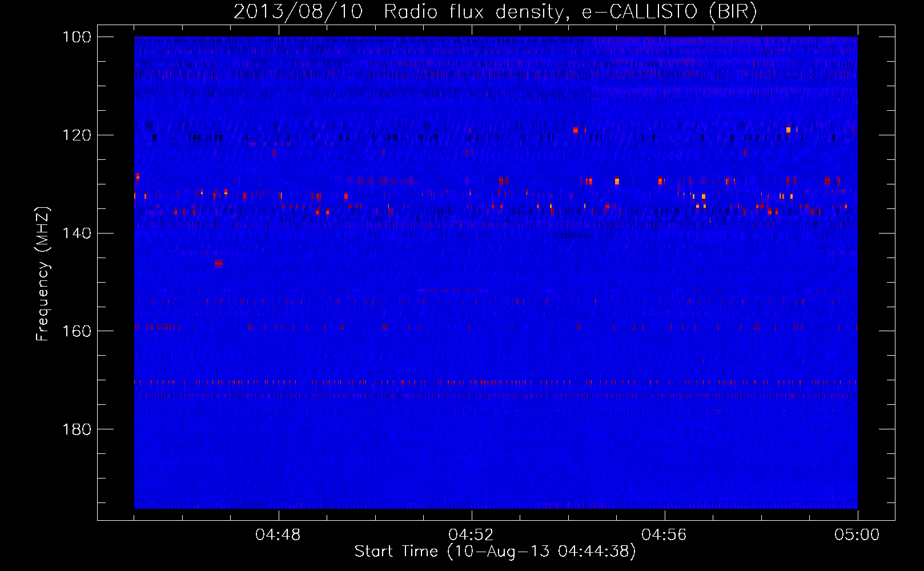Click the 04:56 time tick label
Screen dimensions: 924x571
664,535
